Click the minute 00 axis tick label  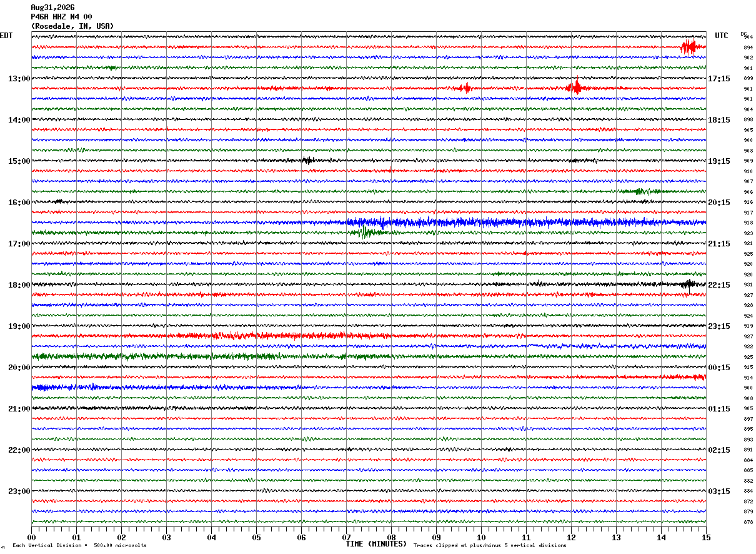pos(31,537)
